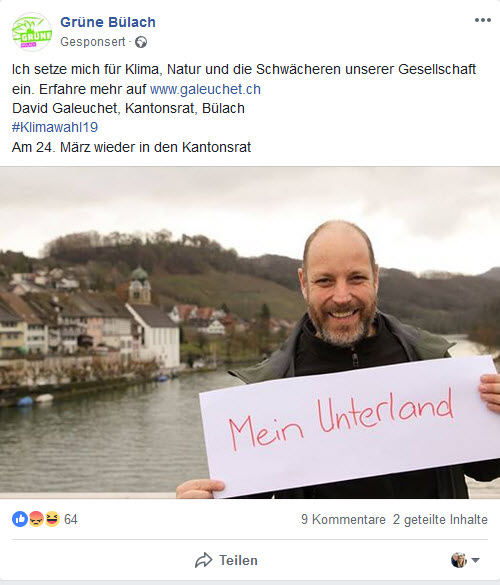This screenshot has height=585, width=500.
Task: Click the angry reaction emoji icon
Action: point(36,519)
